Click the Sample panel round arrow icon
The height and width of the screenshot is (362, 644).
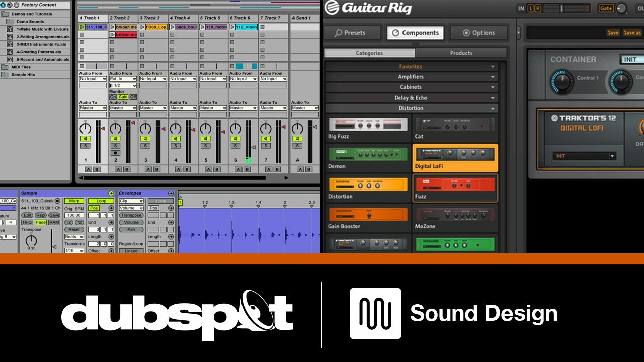point(111,193)
